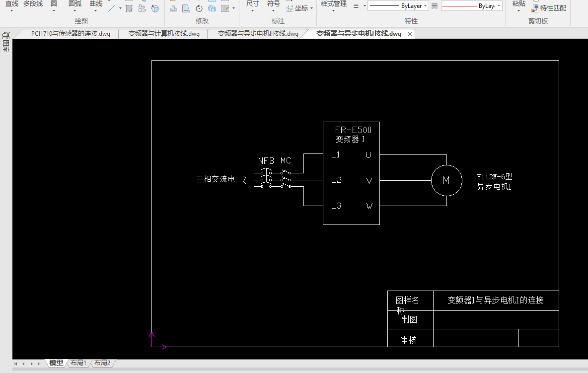The image size is (588, 373).
Task: Select the motor M circle symbol
Action: (x=446, y=180)
